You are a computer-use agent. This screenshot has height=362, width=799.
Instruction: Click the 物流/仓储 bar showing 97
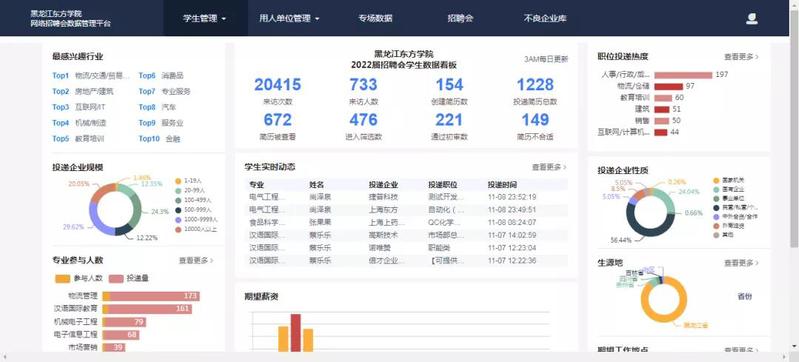(669, 87)
